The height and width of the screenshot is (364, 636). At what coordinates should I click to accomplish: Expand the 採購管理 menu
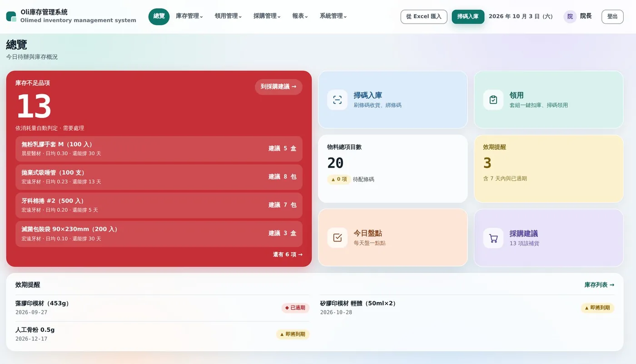click(267, 16)
